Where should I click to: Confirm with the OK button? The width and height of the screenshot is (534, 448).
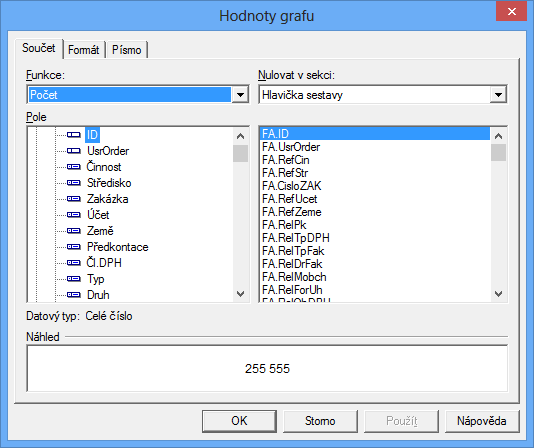pos(239,421)
